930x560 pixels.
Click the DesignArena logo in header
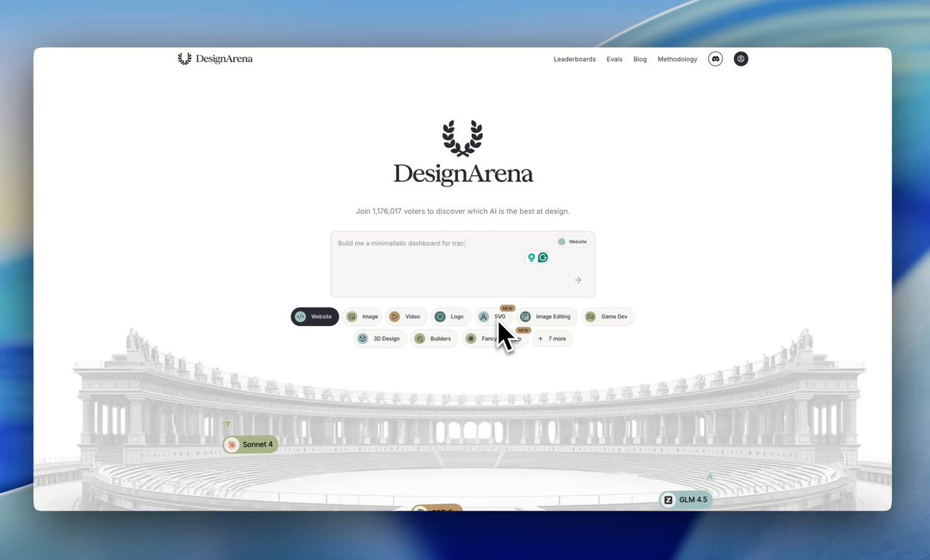(215, 59)
